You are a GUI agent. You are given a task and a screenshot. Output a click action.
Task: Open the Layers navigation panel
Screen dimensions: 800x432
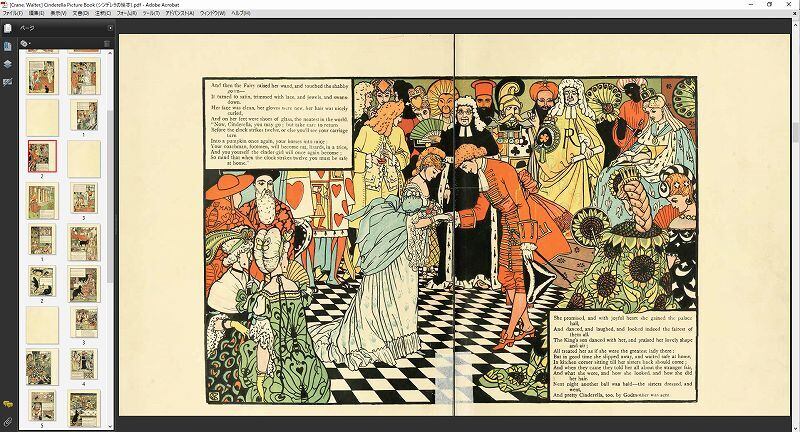[7, 64]
